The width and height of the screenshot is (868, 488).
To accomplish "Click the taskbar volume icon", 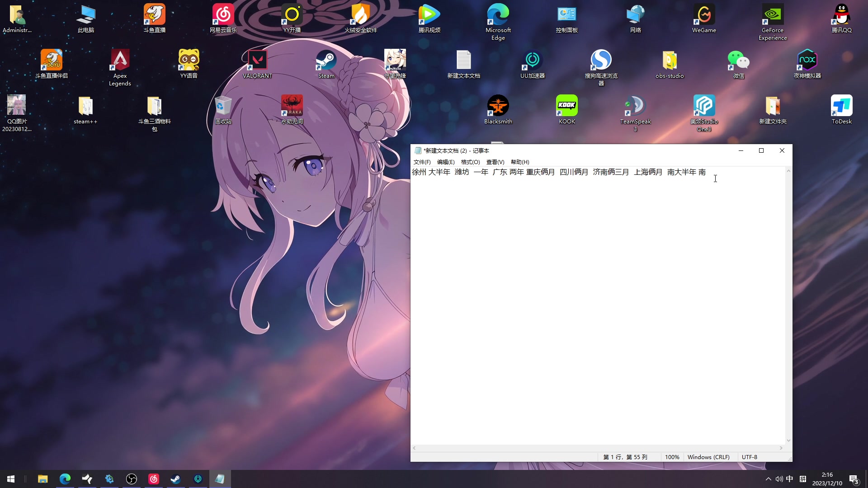I will (779, 479).
